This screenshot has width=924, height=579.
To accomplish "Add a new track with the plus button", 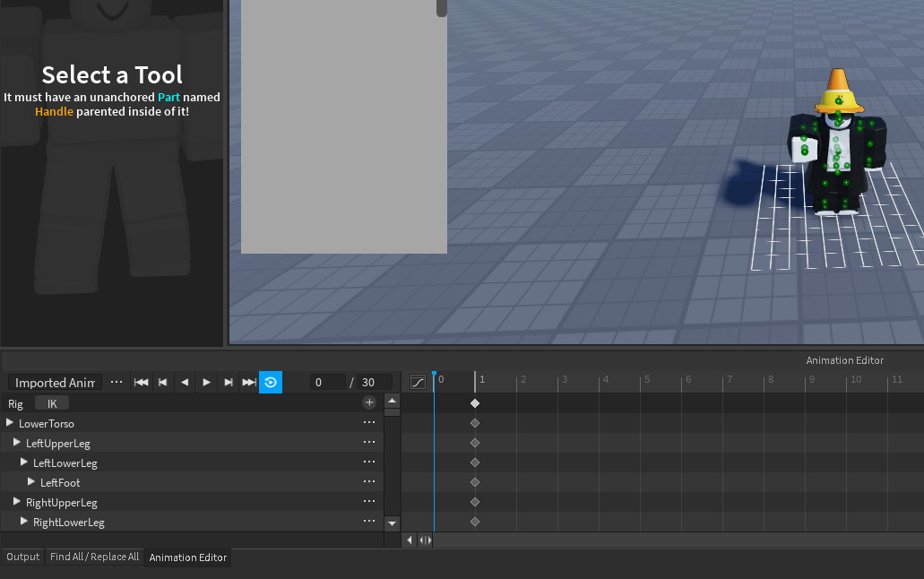I will tap(369, 402).
